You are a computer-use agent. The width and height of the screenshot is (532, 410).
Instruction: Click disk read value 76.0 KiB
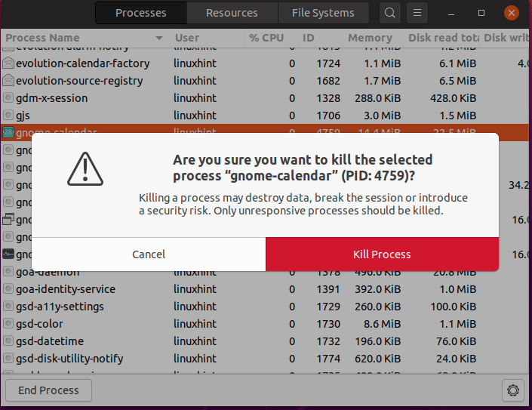point(457,341)
